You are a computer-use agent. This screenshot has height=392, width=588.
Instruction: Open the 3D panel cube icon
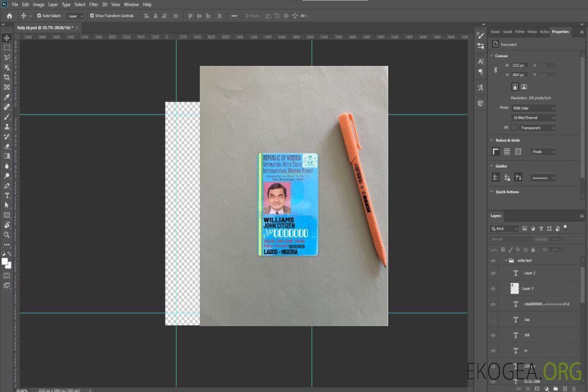480,103
